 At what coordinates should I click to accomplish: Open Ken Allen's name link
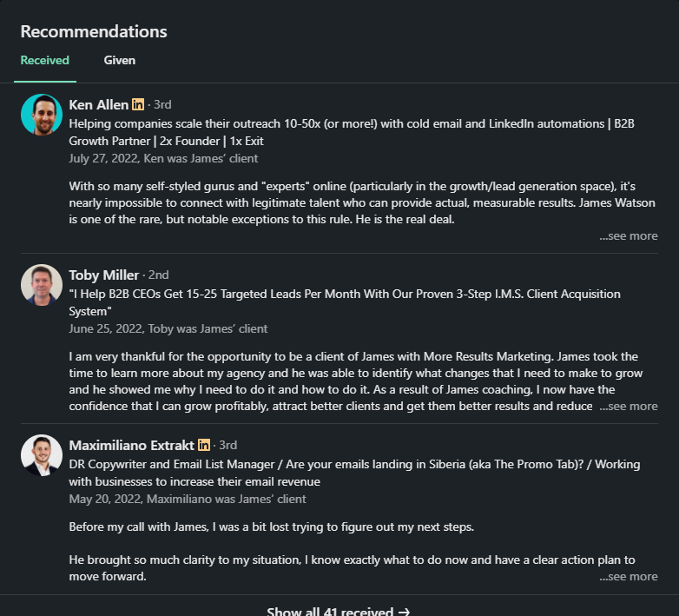point(98,105)
